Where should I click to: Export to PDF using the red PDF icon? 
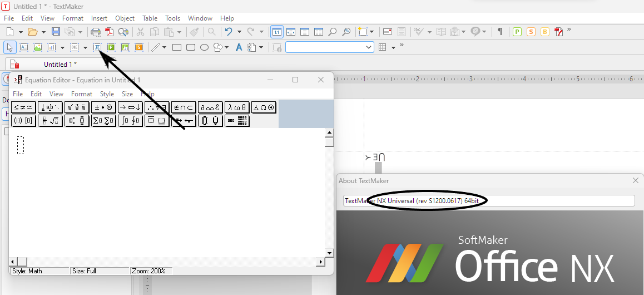tap(109, 32)
